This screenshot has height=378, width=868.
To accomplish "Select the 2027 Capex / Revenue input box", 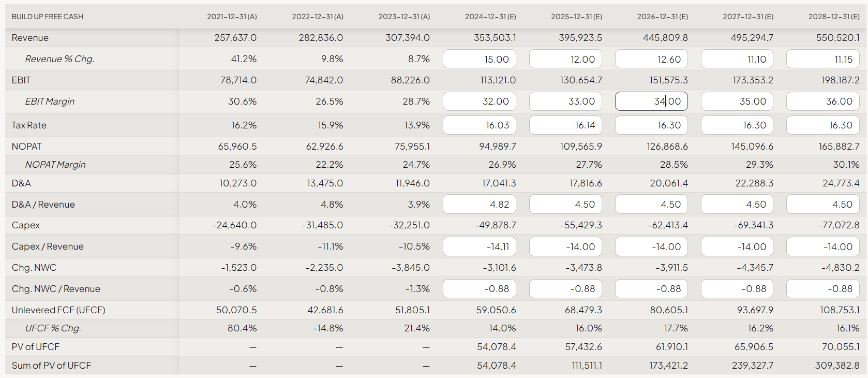I will click(737, 247).
